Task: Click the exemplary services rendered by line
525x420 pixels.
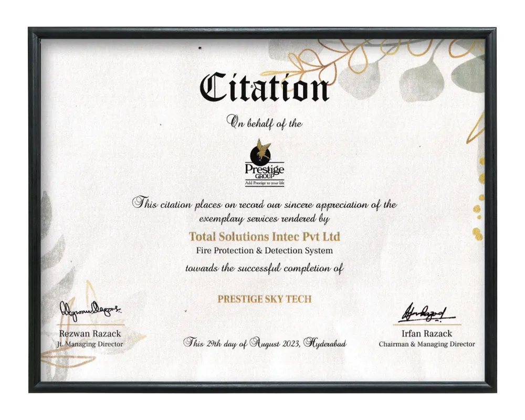Action: pos(265,219)
